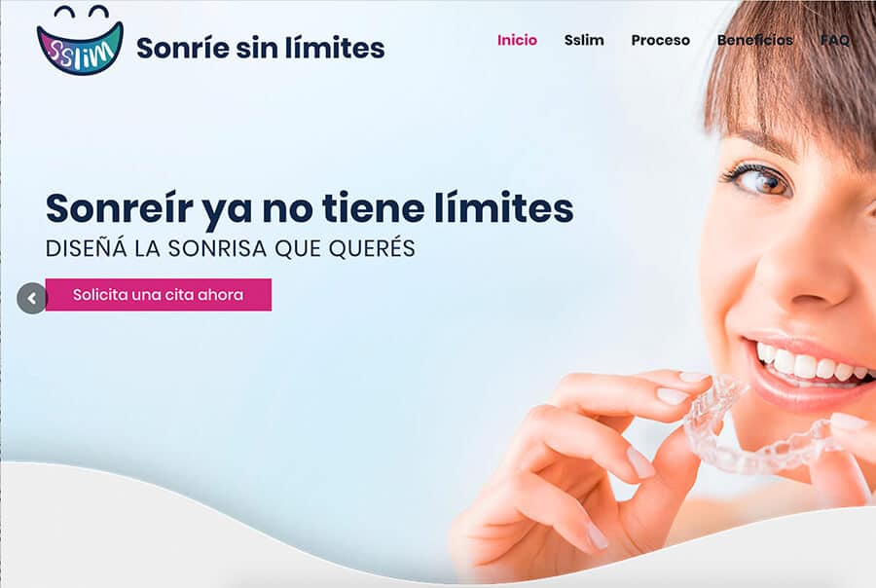
Task: Open the Sslim navigation item
Action: click(x=584, y=40)
